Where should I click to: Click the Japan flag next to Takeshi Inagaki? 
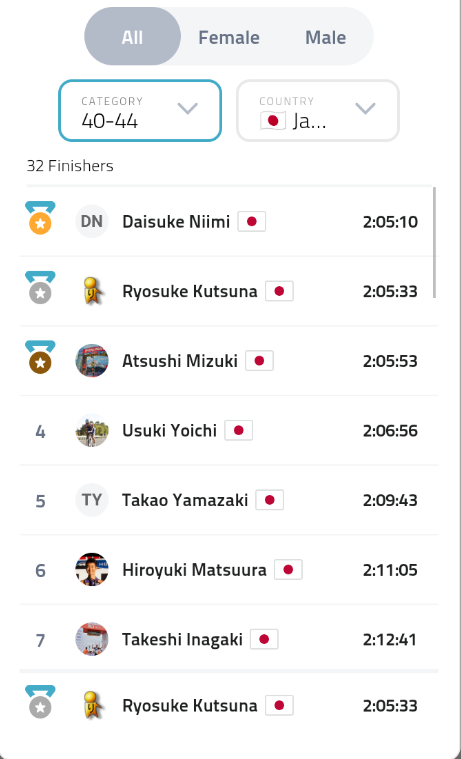point(264,639)
